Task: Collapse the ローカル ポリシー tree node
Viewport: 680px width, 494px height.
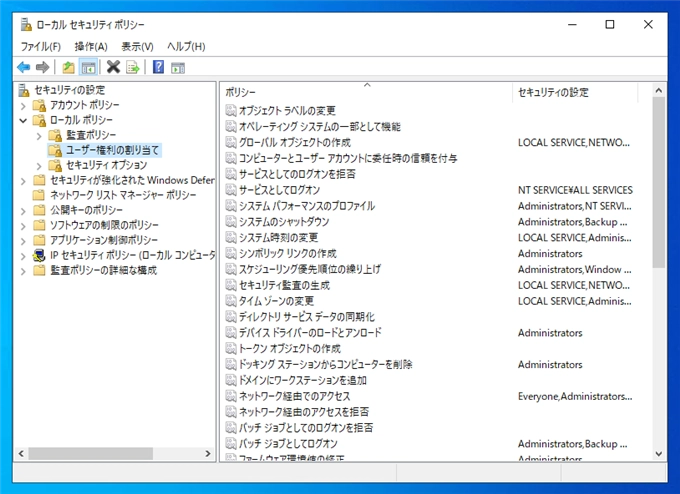Action: click(23, 121)
